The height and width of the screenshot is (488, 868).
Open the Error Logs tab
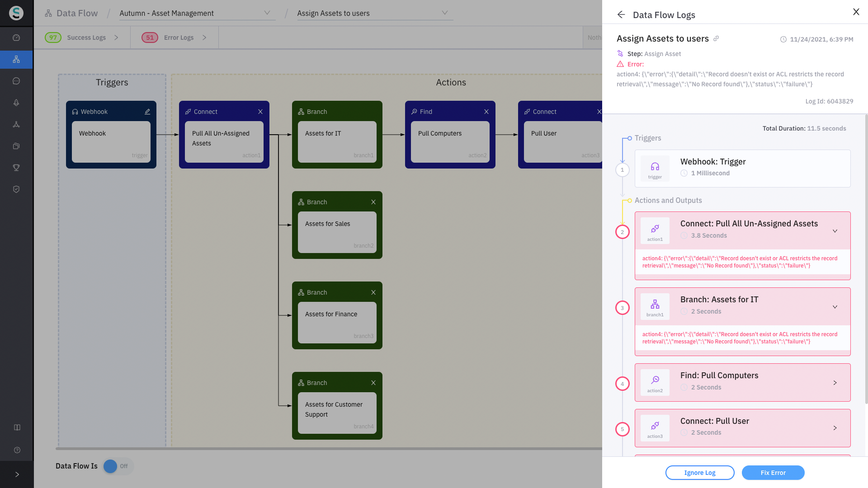coord(178,38)
